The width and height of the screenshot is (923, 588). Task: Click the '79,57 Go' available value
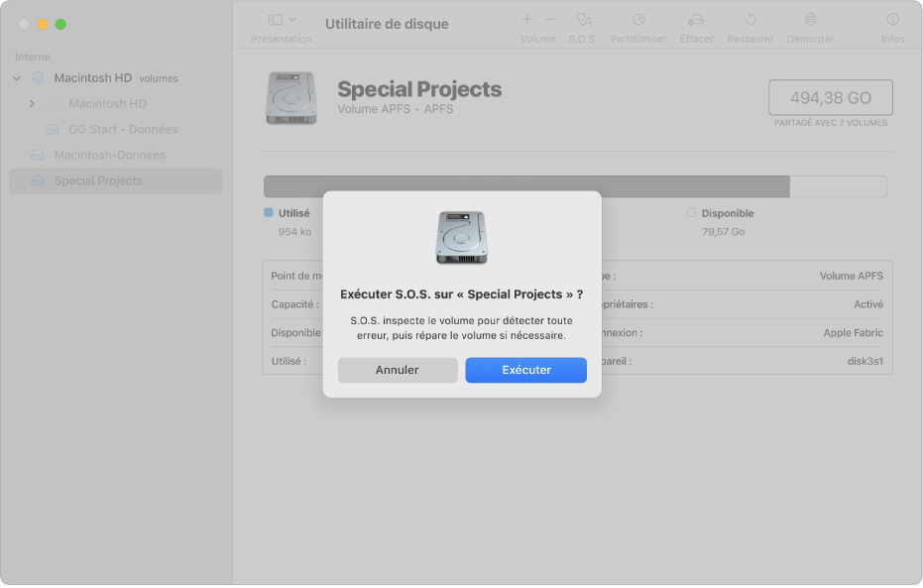[x=723, y=232]
